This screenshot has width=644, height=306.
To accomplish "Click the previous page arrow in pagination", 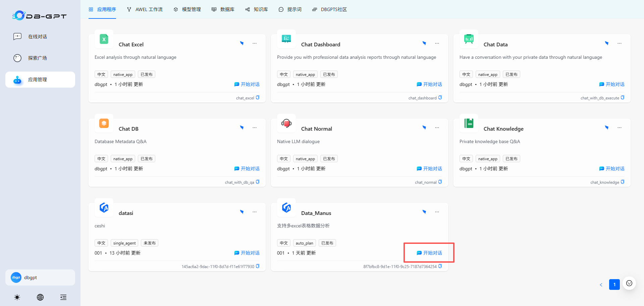I will [601, 285].
